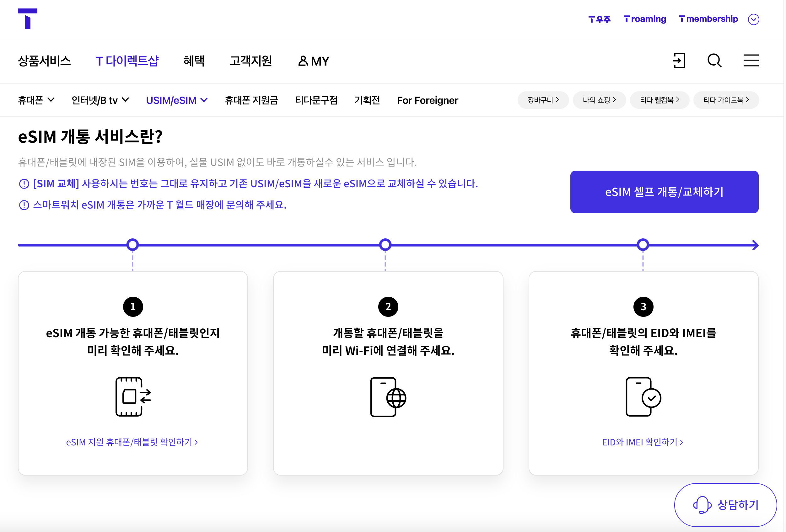Screen dimensions: 786x532
Task: Open the T 다이렉트샵 menu
Action: click(127, 61)
